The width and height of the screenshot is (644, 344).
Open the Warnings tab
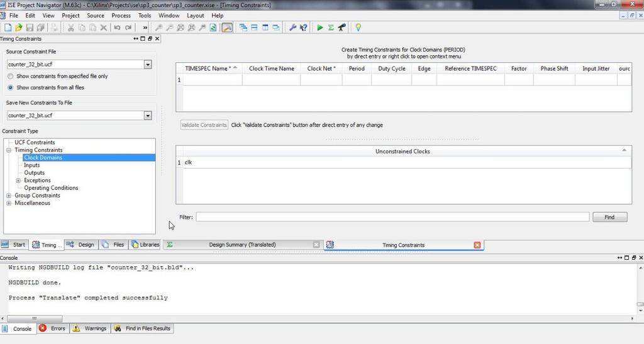coord(90,328)
